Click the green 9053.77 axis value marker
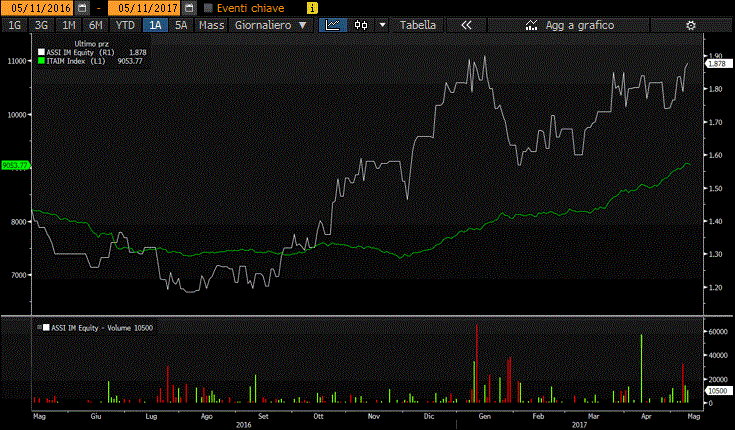The height and width of the screenshot is (430, 735). pyautogui.click(x=14, y=166)
